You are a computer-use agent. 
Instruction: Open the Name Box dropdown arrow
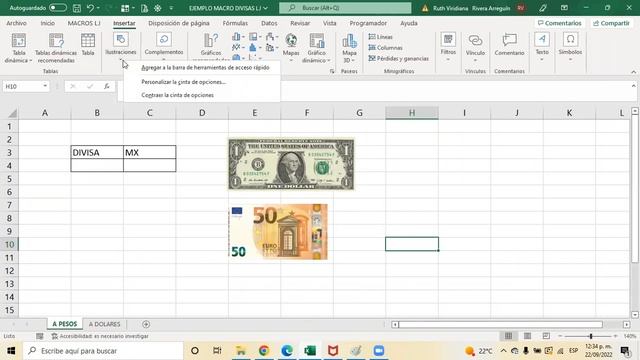45,86
